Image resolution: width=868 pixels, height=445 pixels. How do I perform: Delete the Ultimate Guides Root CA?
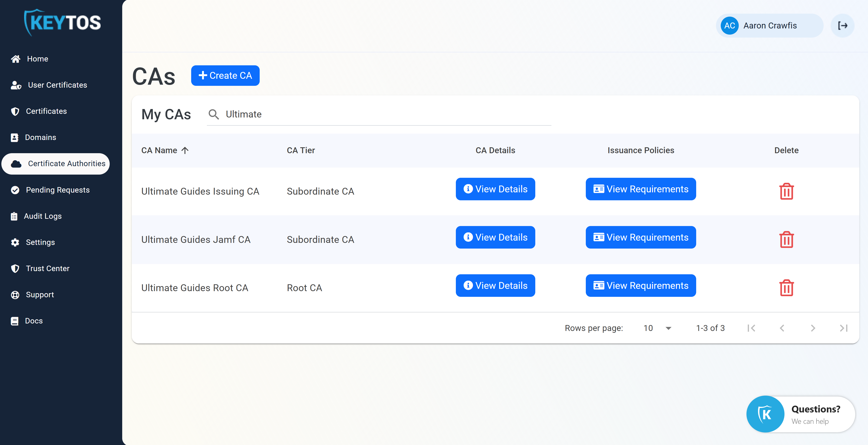(786, 287)
